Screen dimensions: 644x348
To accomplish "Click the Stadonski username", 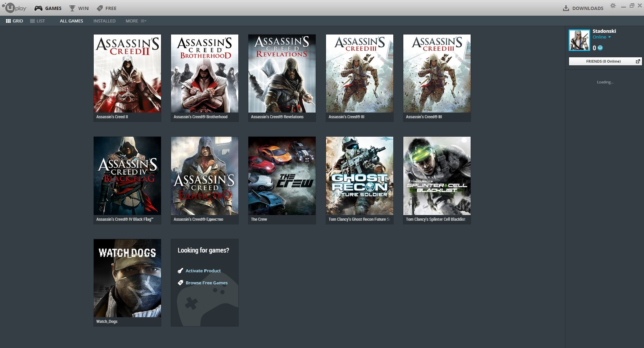I will [x=604, y=31].
